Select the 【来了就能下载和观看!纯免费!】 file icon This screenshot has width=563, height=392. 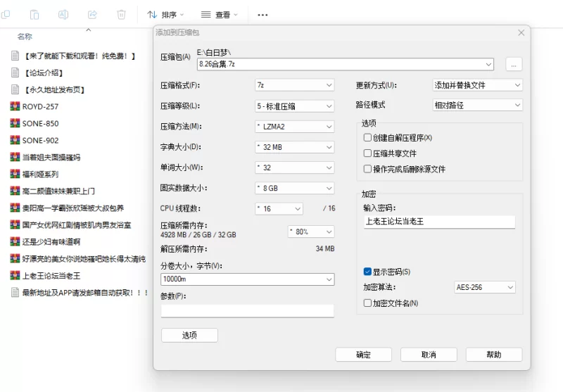click(x=15, y=56)
